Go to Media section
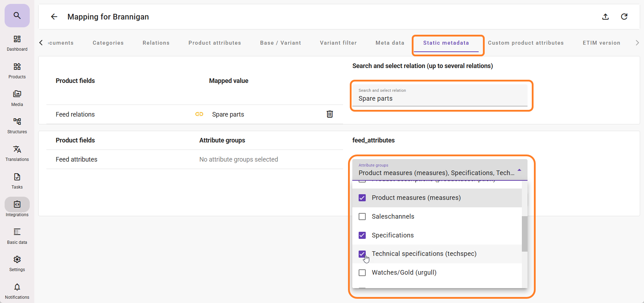The width and height of the screenshot is (644, 303). [17, 98]
